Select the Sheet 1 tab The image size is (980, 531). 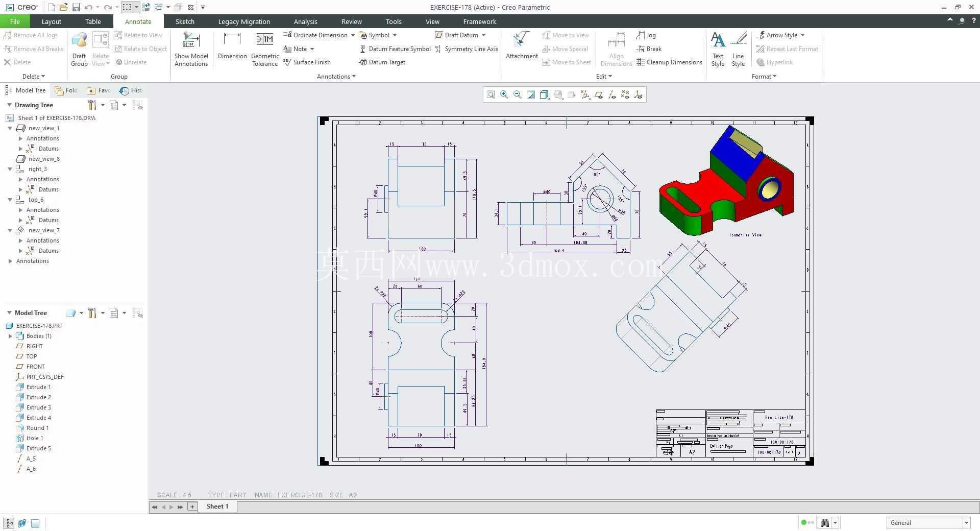click(x=217, y=506)
